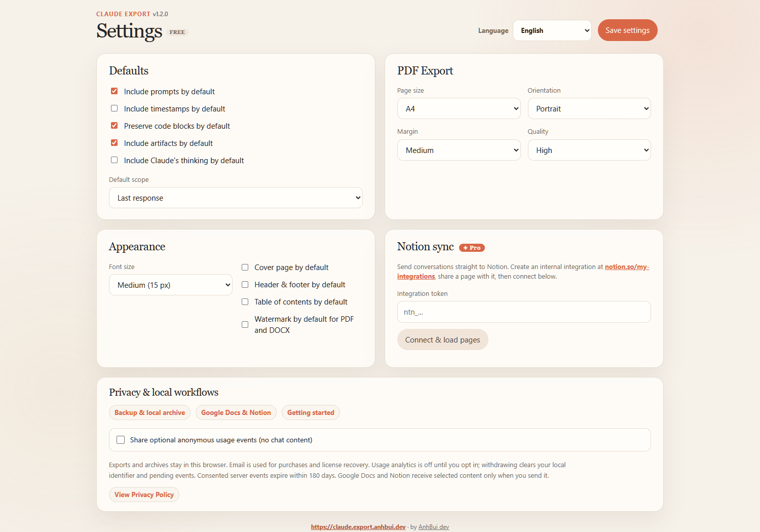Open the Quality High dropdown
Screen dimensions: 760x532
[589, 150]
